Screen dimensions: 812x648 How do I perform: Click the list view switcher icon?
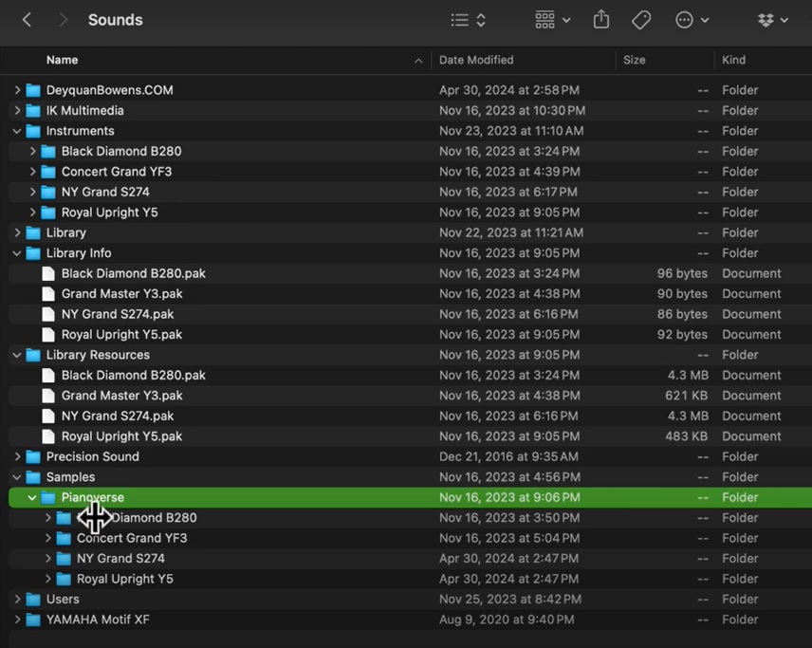click(x=469, y=20)
